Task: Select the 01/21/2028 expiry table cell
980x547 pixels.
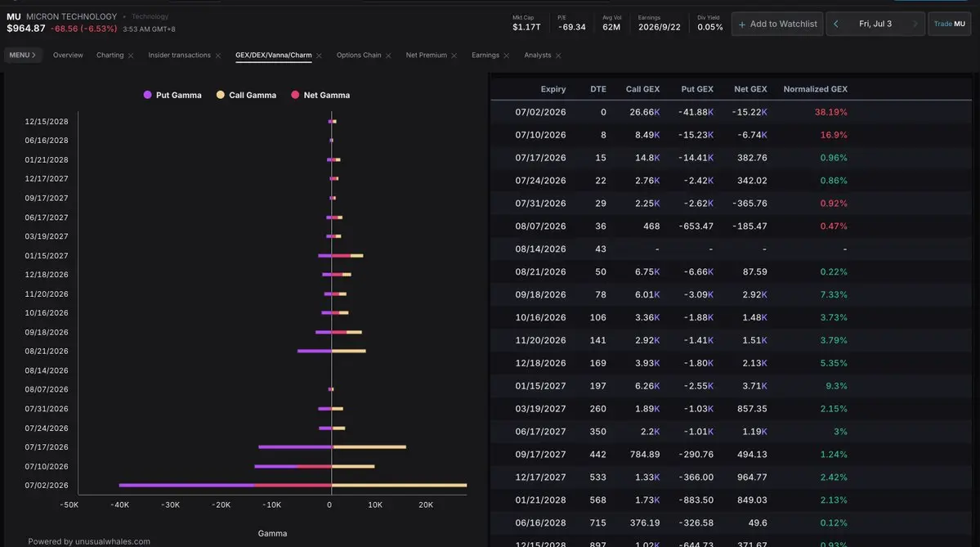Action: click(x=540, y=500)
